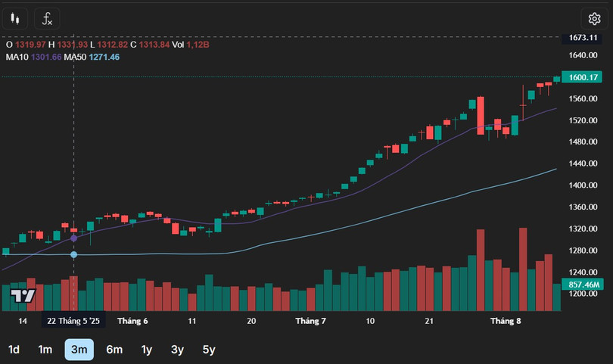The height and width of the screenshot is (364, 613).
Task: Switch to the 1m time range
Action: tap(45, 349)
